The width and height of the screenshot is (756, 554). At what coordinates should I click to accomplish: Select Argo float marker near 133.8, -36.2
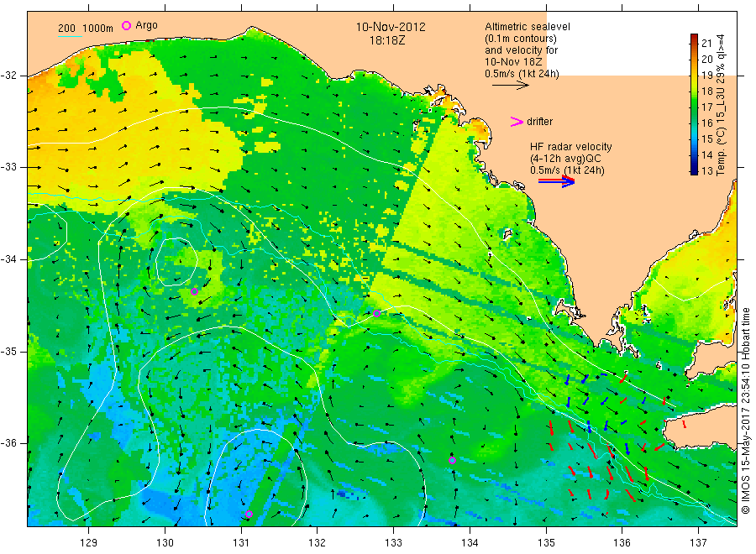point(452,460)
